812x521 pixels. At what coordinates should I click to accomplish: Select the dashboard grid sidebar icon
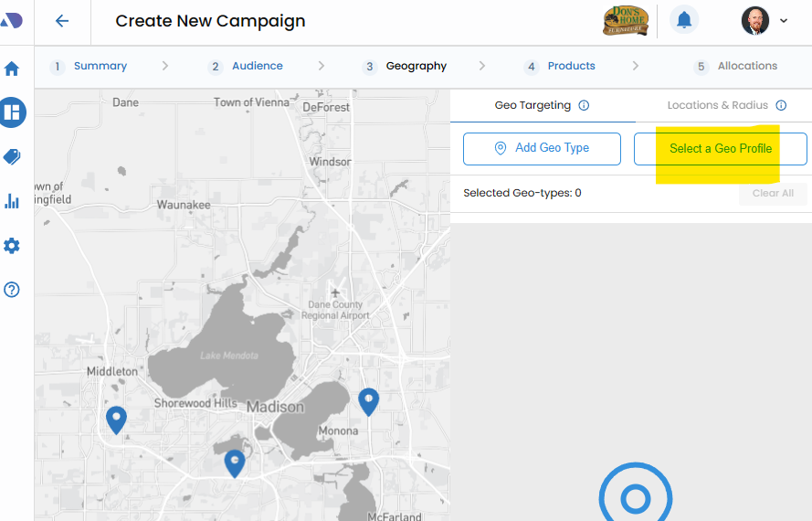pos(13,112)
